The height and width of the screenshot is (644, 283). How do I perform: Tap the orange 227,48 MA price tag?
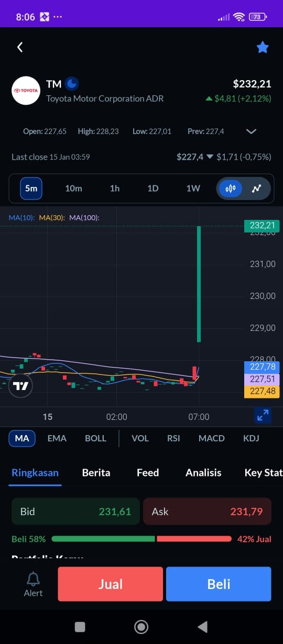(x=262, y=391)
